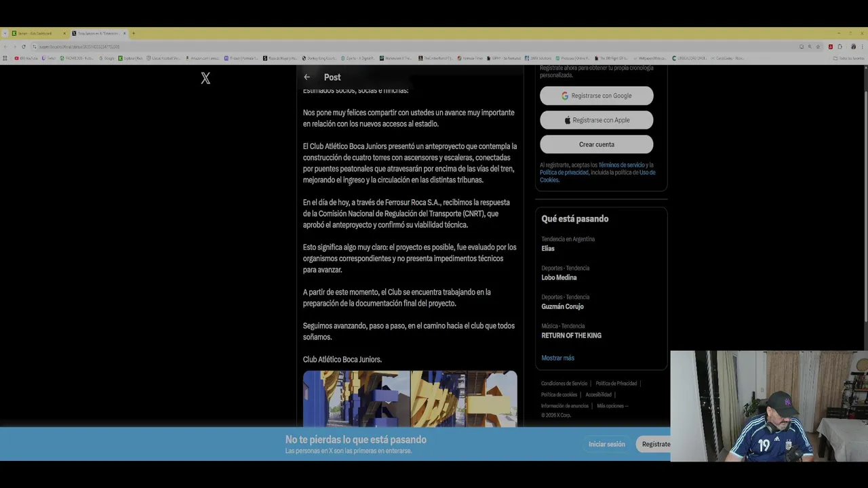Open Condiciones de Servicio footer link

[564, 384]
